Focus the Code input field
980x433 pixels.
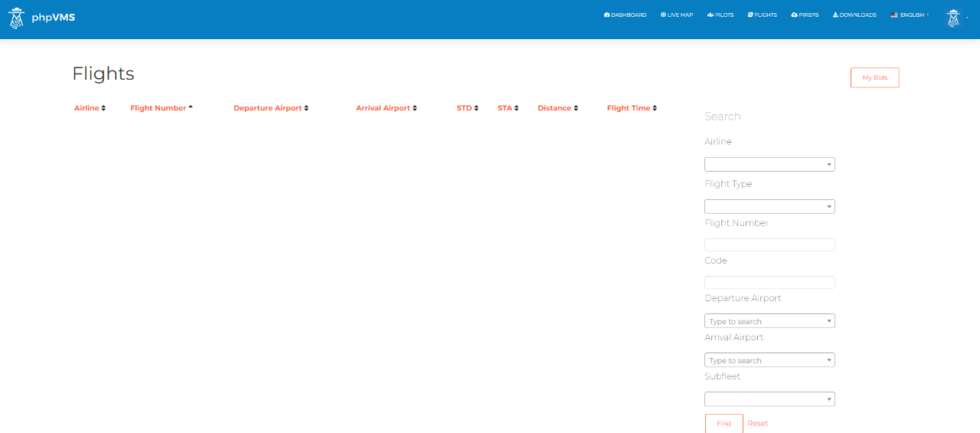click(769, 283)
